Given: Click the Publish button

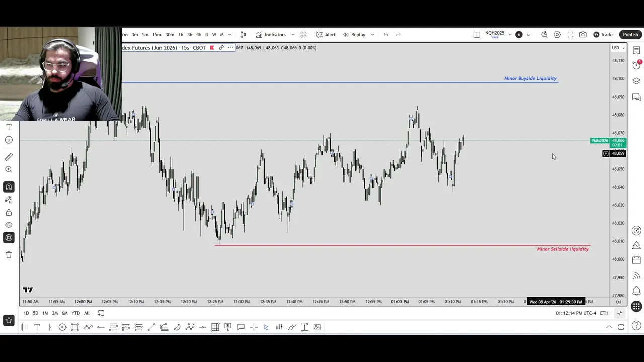Looking at the screenshot, I should (630, 35).
